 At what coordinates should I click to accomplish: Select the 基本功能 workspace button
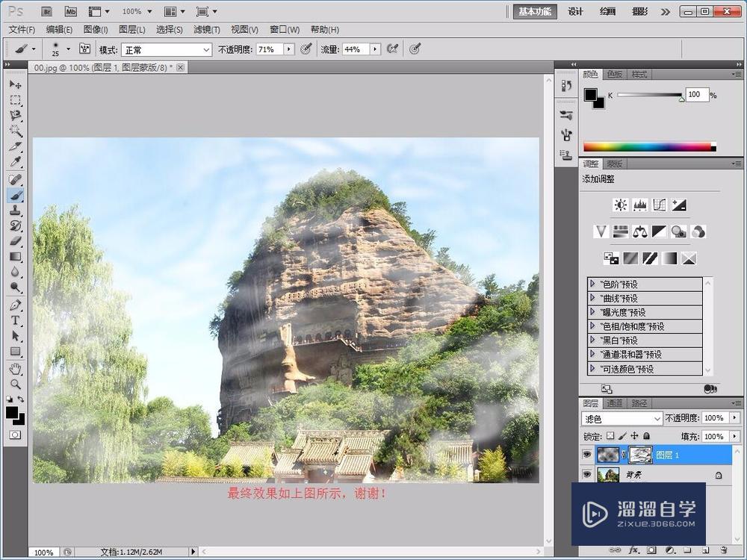pos(535,11)
